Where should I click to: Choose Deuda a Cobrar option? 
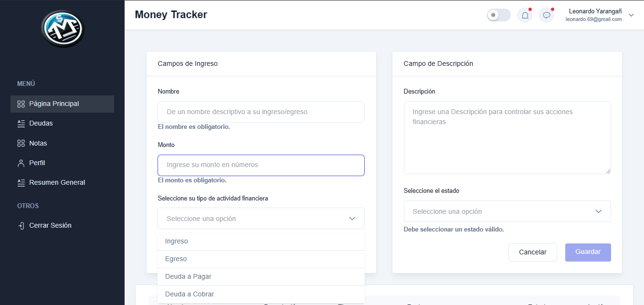click(x=261, y=294)
